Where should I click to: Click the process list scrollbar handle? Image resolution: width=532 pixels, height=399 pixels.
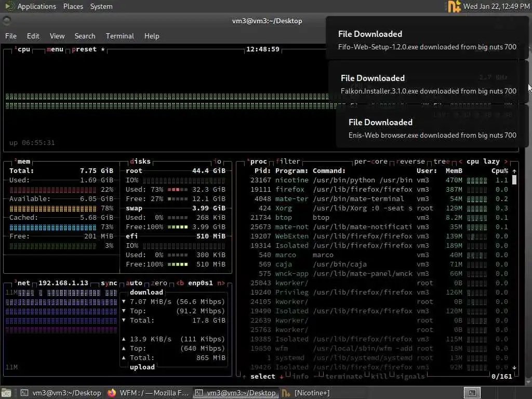[514, 180]
